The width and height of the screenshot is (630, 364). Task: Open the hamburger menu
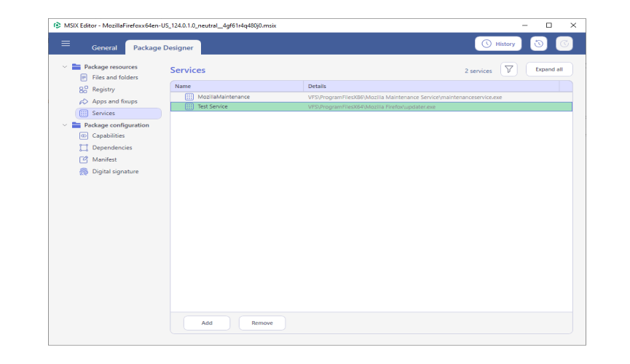(x=66, y=44)
